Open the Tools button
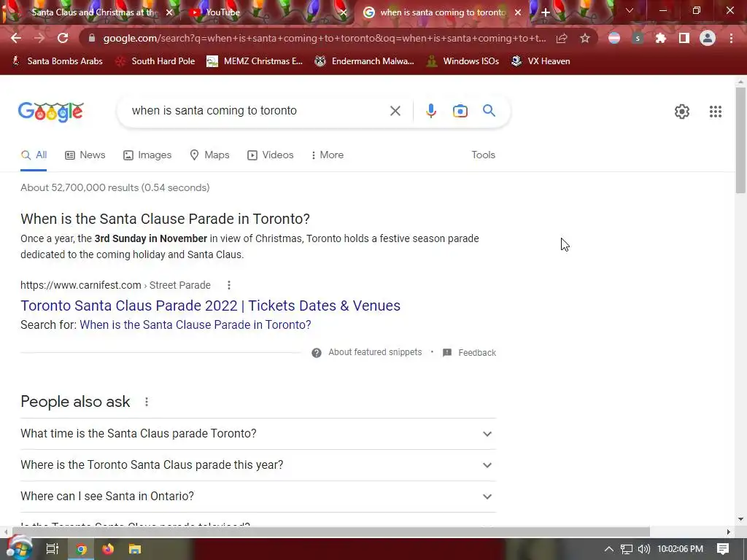Screen dimensions: 747x560 point(483,155)
